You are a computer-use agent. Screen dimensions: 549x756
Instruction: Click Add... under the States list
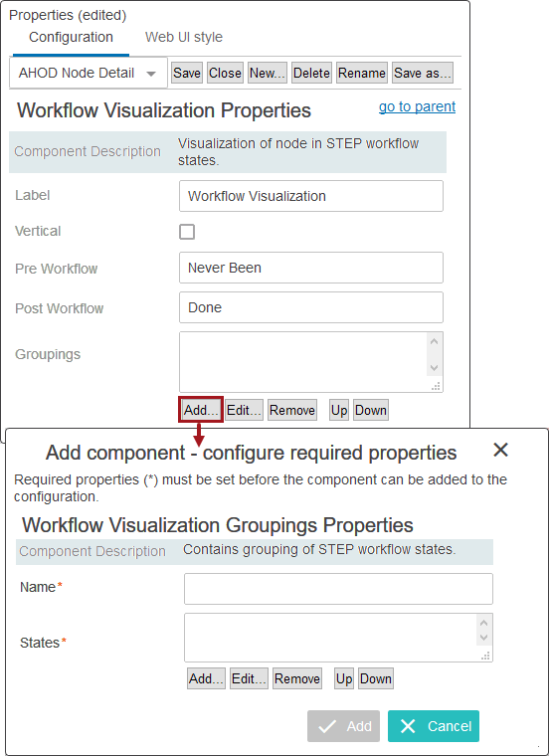(206, 678)
